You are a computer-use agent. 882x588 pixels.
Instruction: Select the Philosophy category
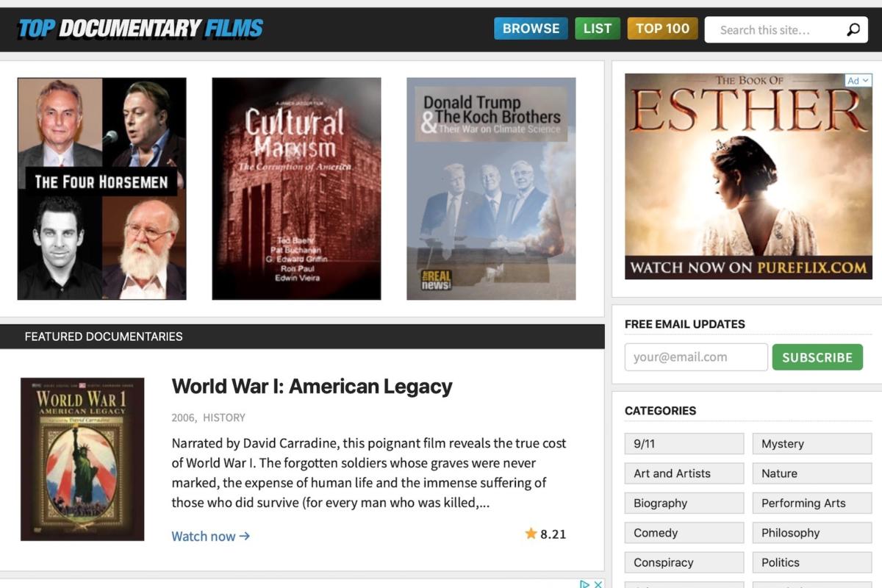click(x=812, y=533)
